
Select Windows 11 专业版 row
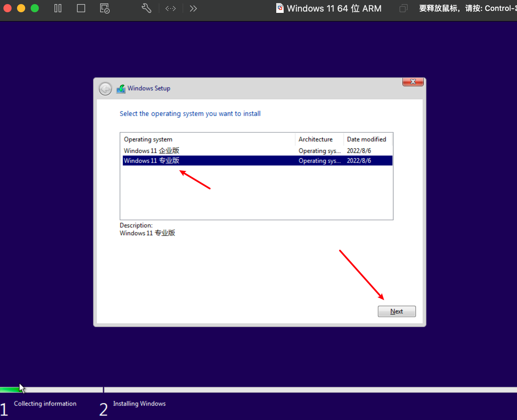coord(257,161)
